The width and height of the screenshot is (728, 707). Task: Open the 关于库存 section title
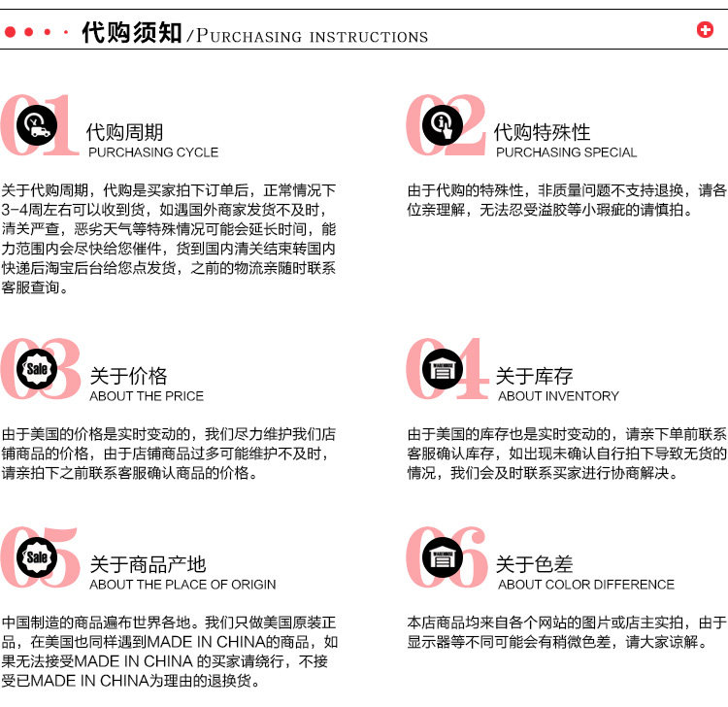coord(535,376)
